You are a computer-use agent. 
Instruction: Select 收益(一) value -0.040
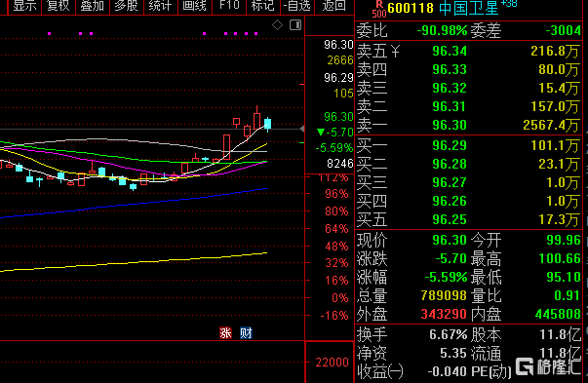pyautogui.click(x=447, y=371)
